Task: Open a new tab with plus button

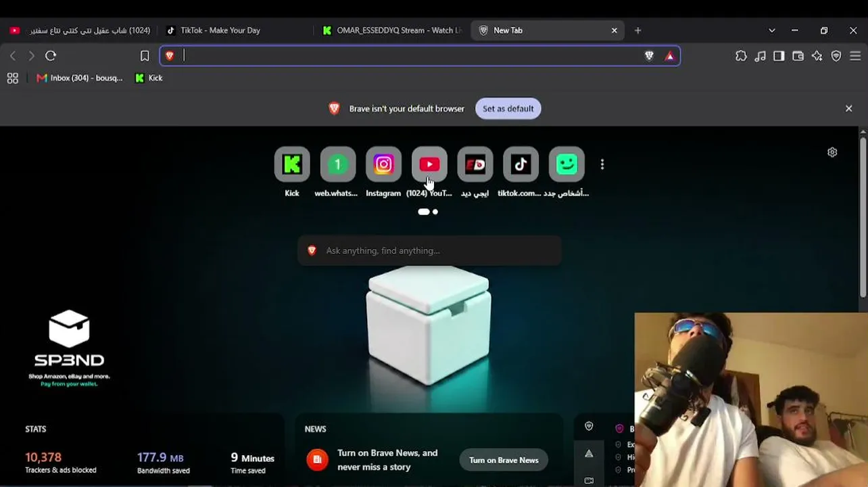Action: (637, 30)
